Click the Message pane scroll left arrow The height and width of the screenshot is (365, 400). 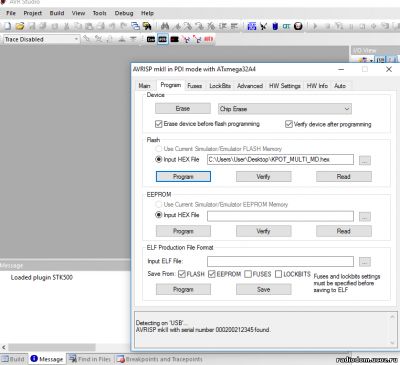(4, 348)
